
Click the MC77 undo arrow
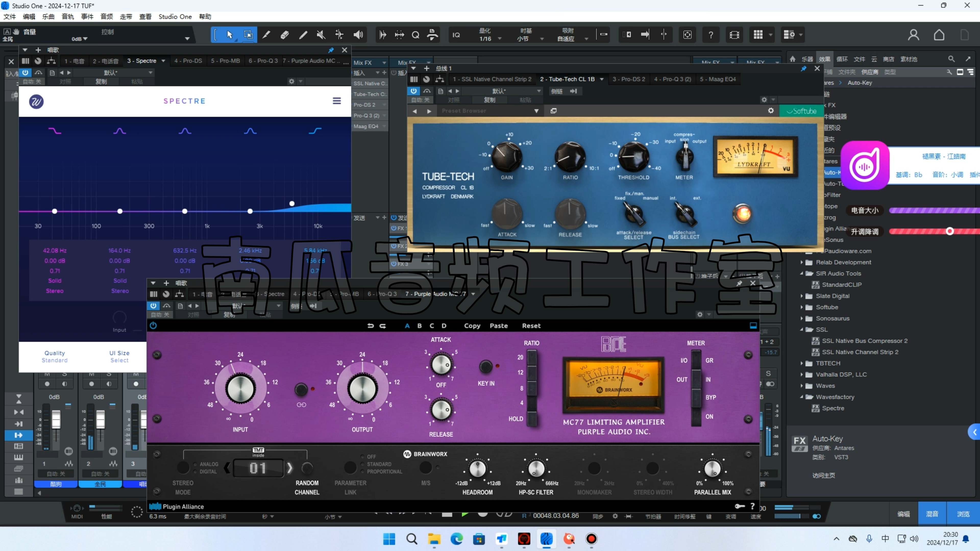coord(371,326)
